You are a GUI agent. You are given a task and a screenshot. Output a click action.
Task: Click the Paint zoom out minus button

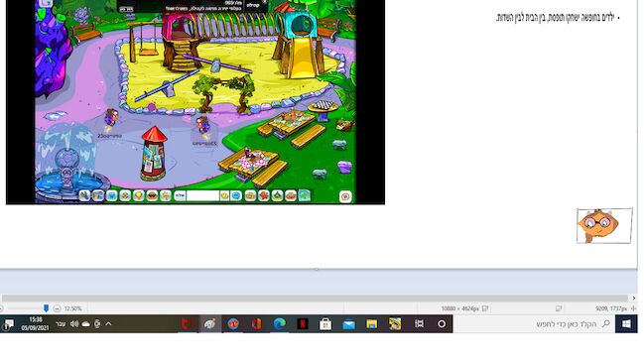(58, 308)
